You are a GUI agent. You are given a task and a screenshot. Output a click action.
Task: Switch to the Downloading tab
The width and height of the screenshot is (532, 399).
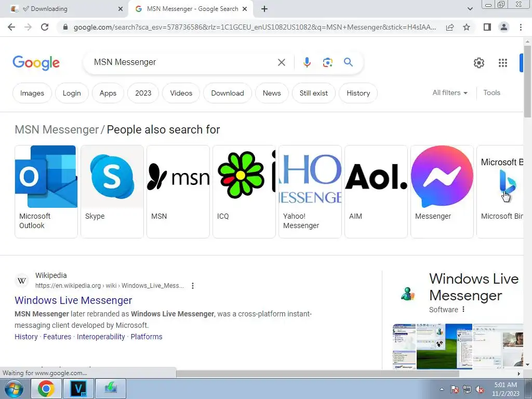coord(63,9)
